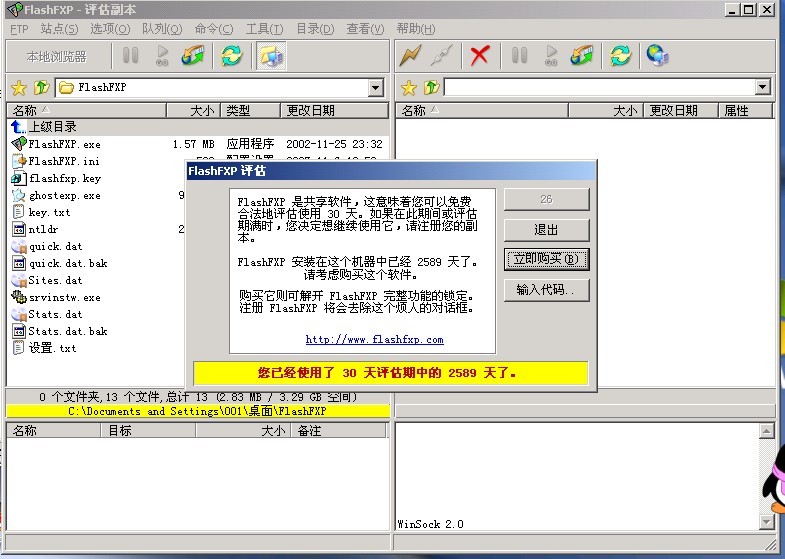
Task: Sort local files by 名称 column
Action: pyautogui.click(x=86, y=111)
